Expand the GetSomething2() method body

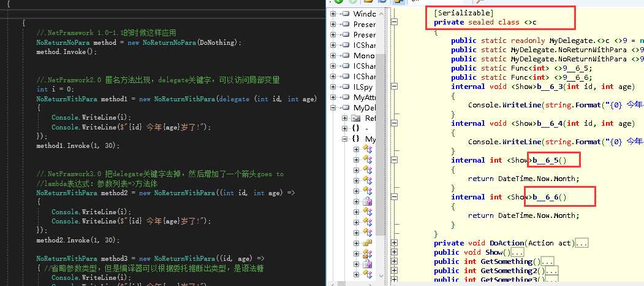click(394, 271)
